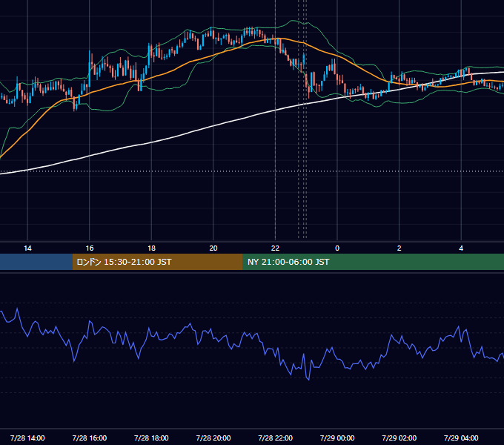Viewport: 504px width, 445px height.
Task: Select the ロンドン 15:30-21:00 JST session bar
Action: tap(157, 262)
